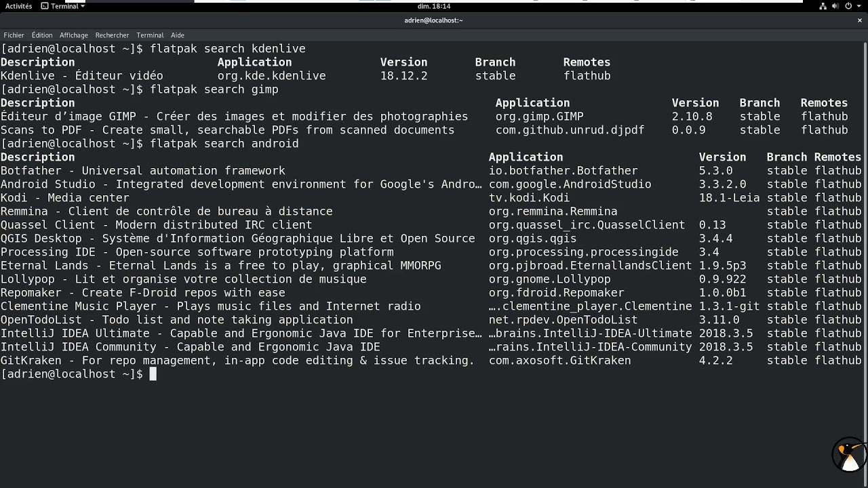The width and height of the screenshot is (868, 488).
Task: Click the com.google.AndroidStudio entry text
Action: [x=570, y=184]
